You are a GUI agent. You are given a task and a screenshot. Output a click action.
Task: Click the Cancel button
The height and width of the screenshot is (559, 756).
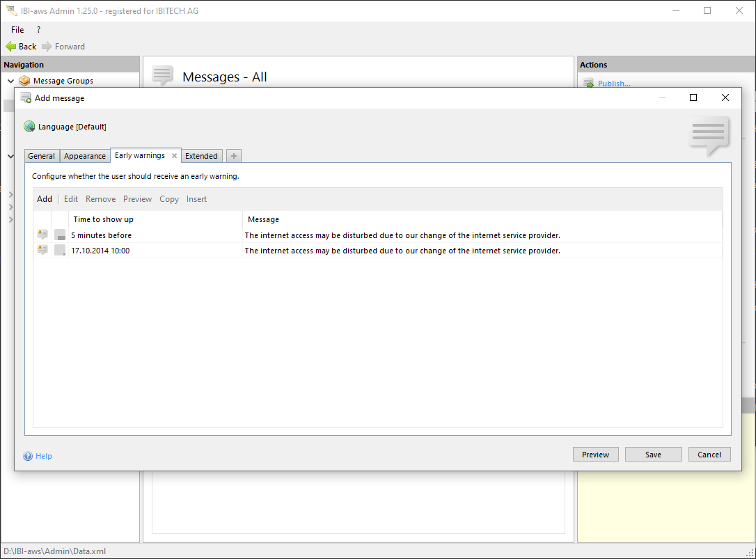pyautogui.click(x=709, y=455)
